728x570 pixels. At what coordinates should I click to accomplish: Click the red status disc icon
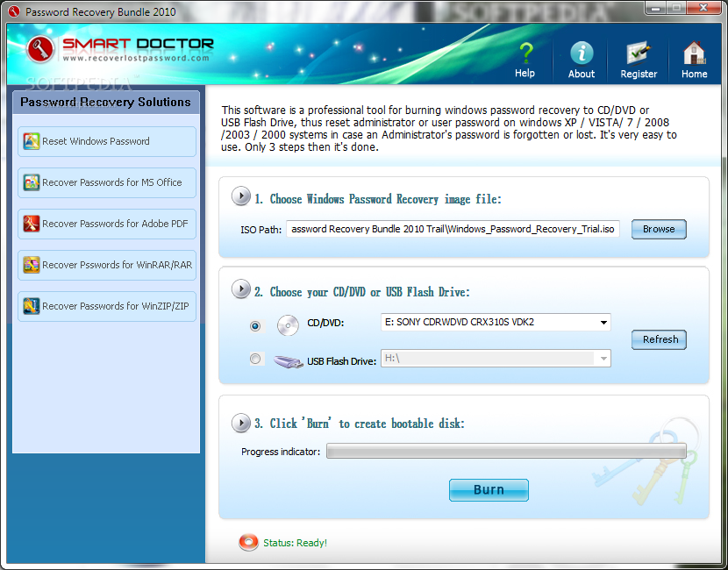point(249,542)
